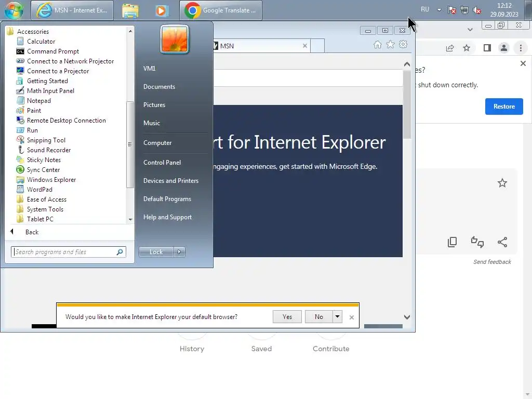Screen dimensions: 532x399
Task: Open Internet Explorer Tools gear
Action: [403, 45]
